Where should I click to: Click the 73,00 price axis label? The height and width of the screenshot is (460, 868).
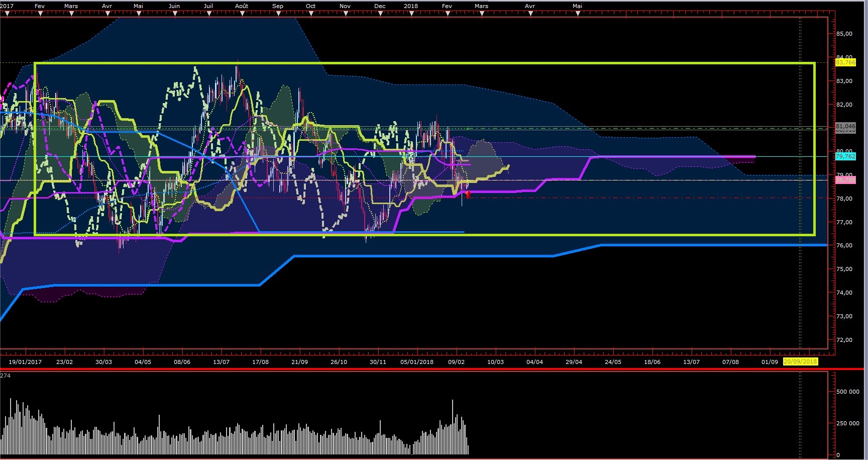tap(844, 316)
